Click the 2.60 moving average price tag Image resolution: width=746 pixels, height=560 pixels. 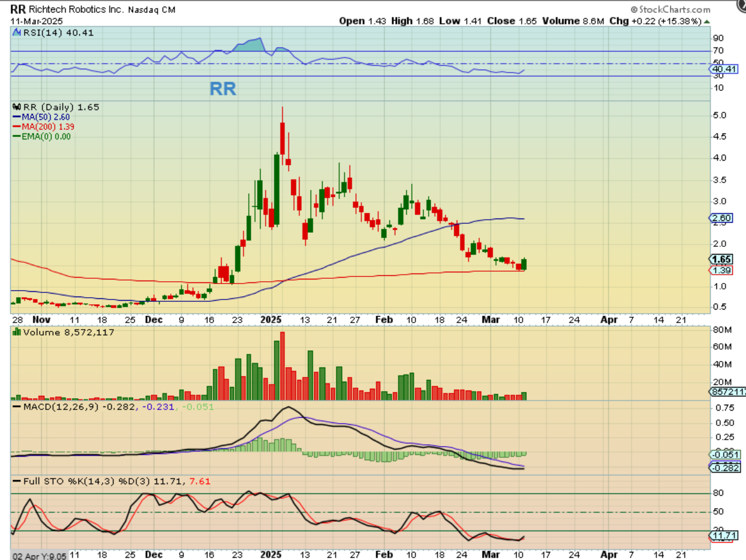click(x=721, y=219)
